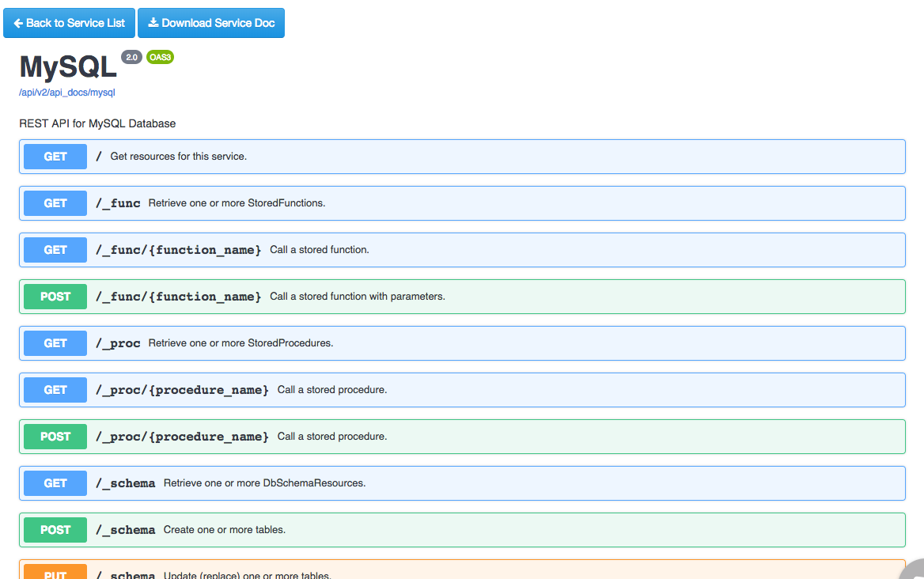Click the Back to Service List button

(x=69, y=23)
